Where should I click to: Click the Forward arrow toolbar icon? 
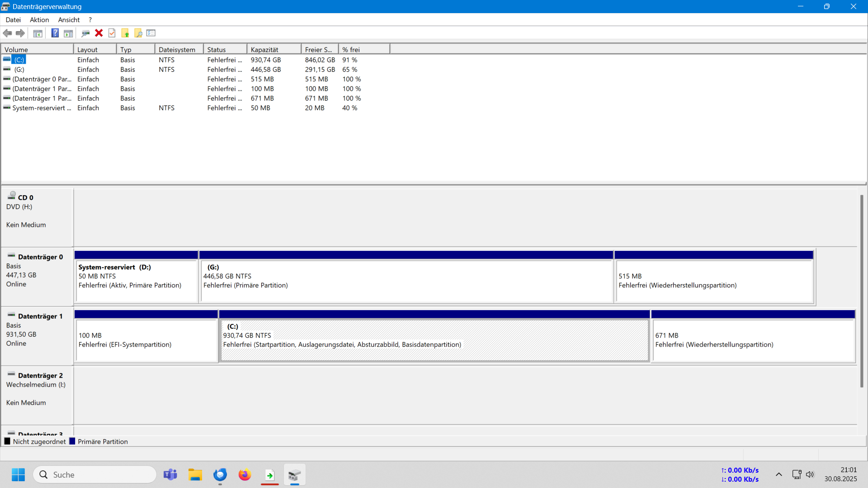(20, 33)
